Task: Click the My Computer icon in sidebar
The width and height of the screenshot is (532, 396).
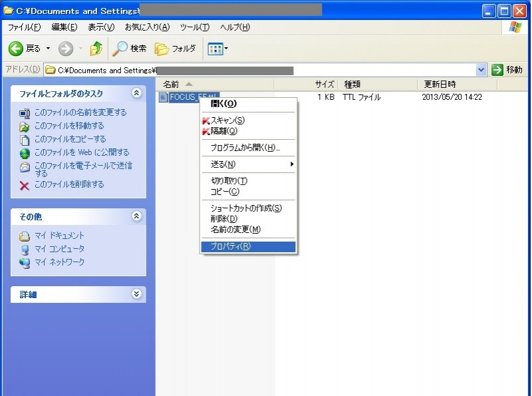Action: (x=25, y=249)
